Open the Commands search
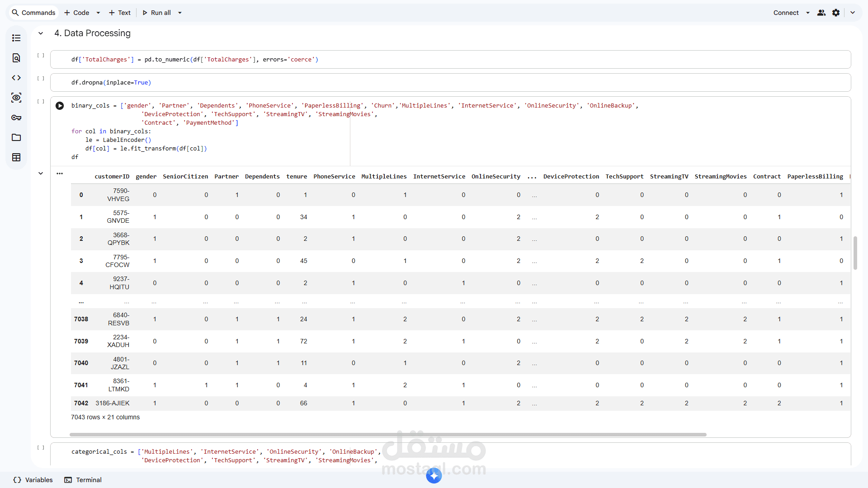Viewport: 868px width, 488px height. (33, 13)
